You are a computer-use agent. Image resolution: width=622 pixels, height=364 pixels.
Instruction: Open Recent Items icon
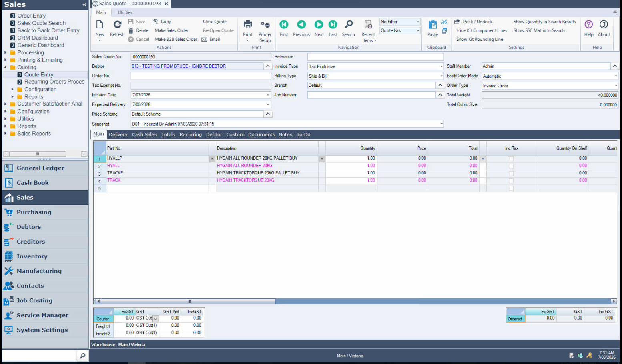coord(368,25)
